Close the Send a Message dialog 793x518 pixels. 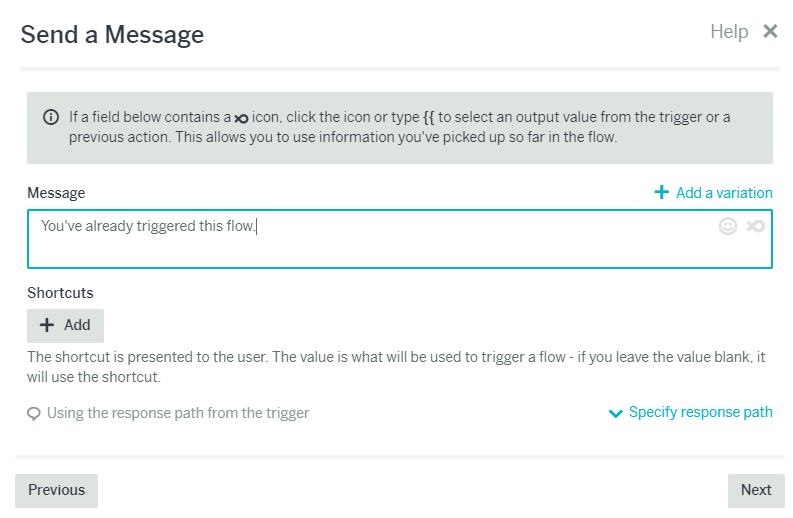pos(770,31)
